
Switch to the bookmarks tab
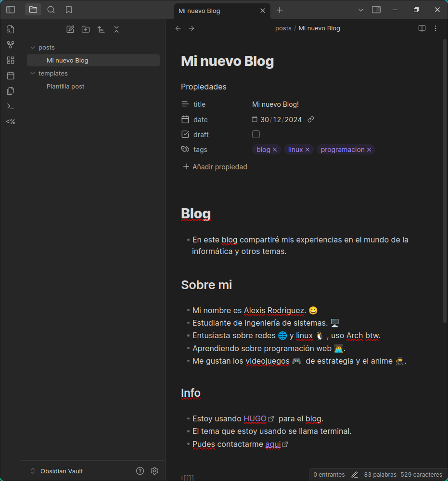(x=69, y=10)
